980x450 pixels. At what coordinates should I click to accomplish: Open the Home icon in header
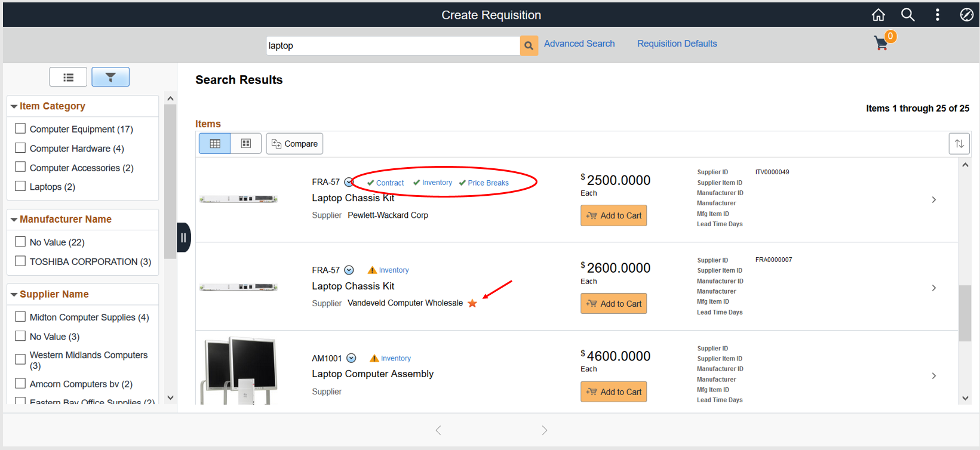click(878, 15)
